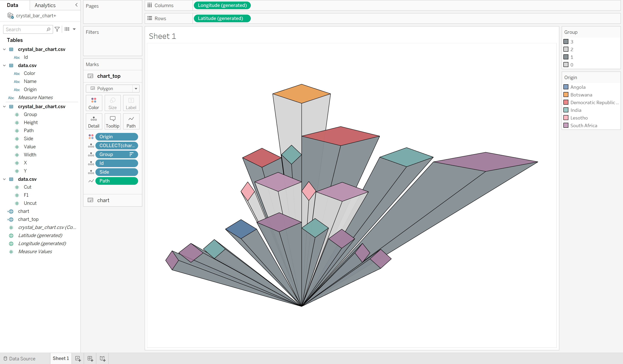Click the Color marks card button

pyautogui.click(x=93, y=103)
